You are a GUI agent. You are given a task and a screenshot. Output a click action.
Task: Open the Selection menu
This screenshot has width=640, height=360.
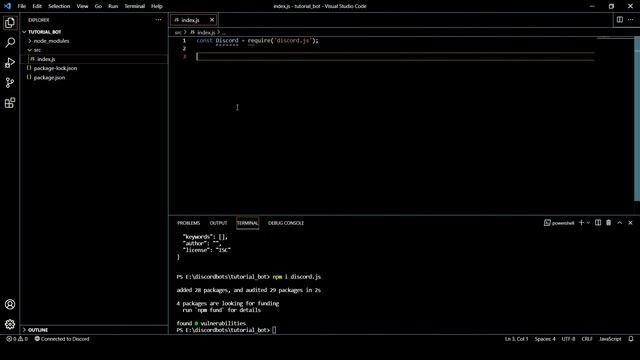[x=59, y=6]
